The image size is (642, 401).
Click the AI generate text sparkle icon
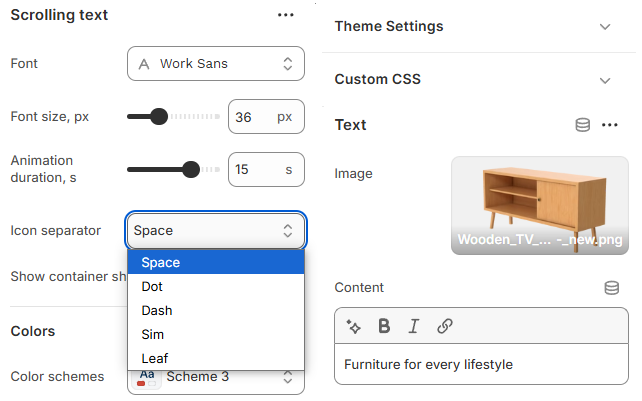[353, 326]
